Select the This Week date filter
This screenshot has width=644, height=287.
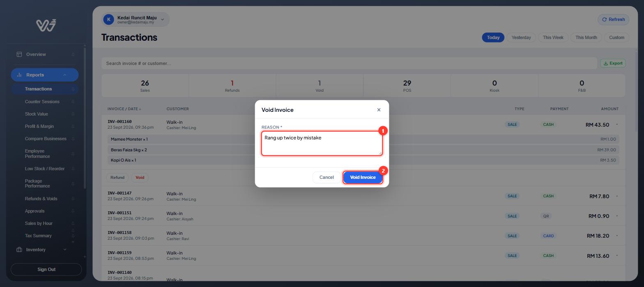point(553,37)
